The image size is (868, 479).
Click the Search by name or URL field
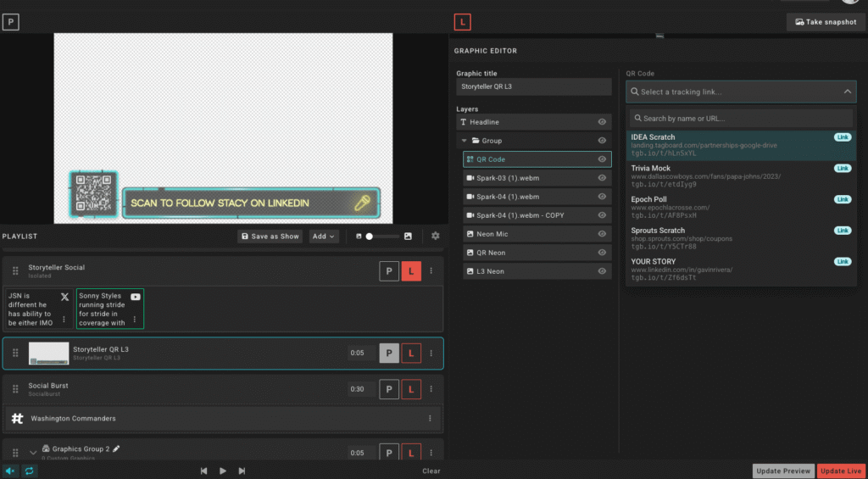point(741,119)
